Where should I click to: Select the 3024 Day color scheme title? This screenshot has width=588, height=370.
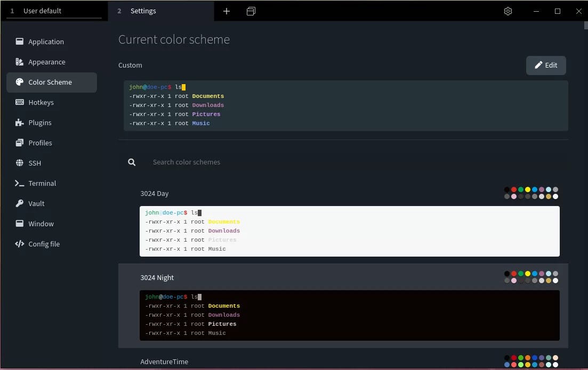pos(155,194)
